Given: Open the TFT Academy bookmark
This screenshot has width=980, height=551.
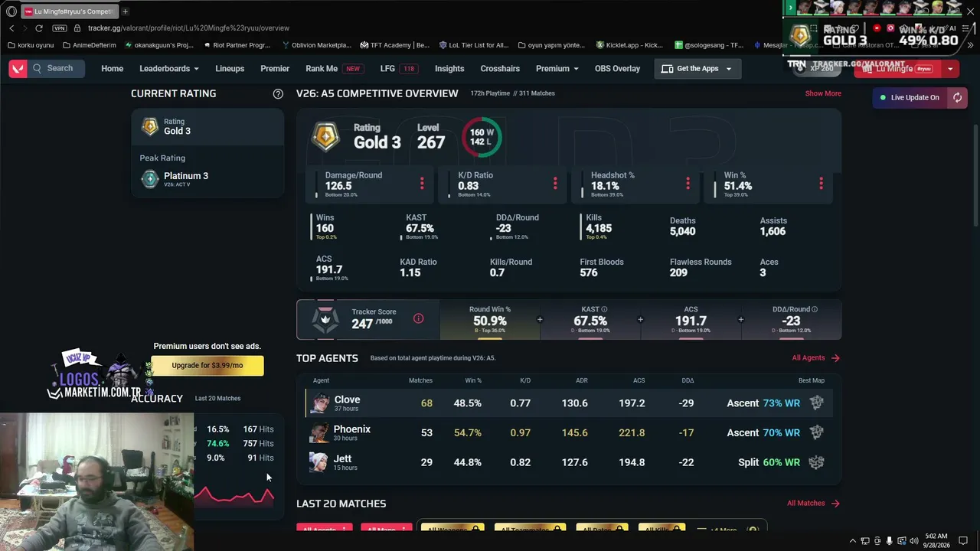Looking at the screenshot, I should click(x=394, y=45).
